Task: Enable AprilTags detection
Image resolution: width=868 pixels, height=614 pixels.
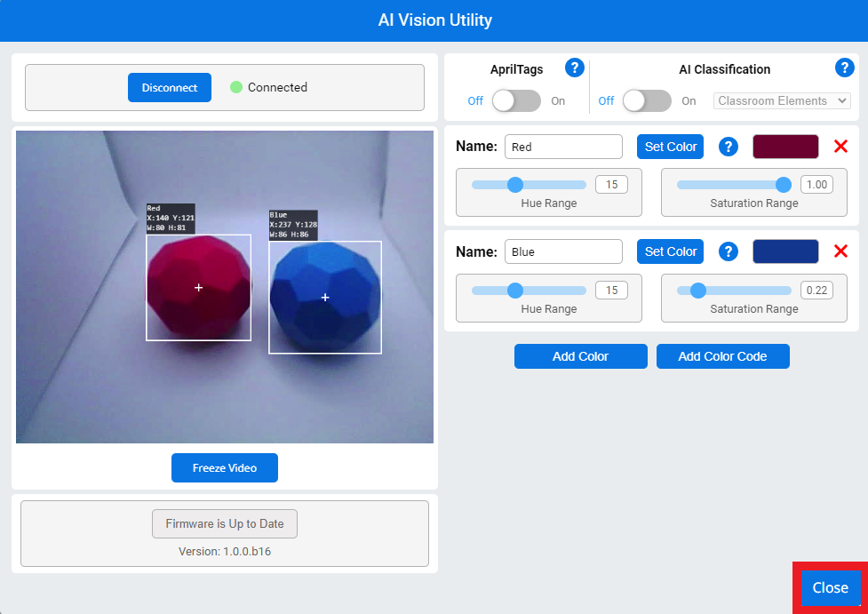Action: click(x=516, y=101)
